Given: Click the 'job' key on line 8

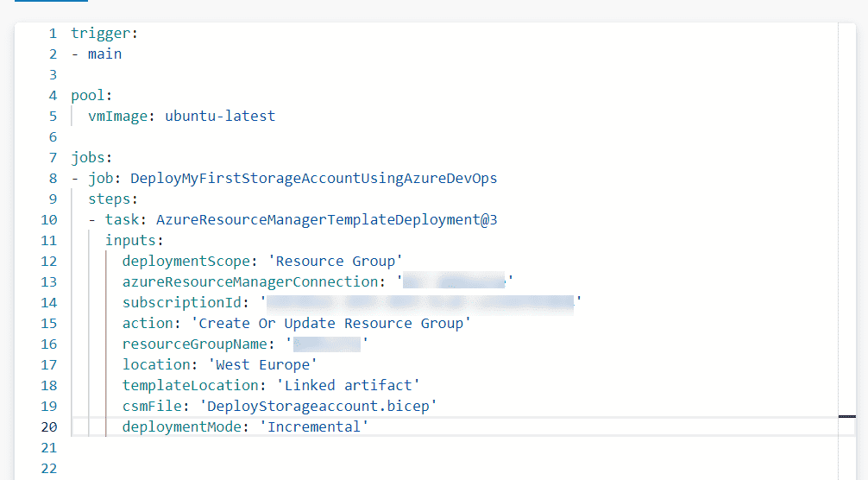Looking at the screenshot, I should 100,178.
